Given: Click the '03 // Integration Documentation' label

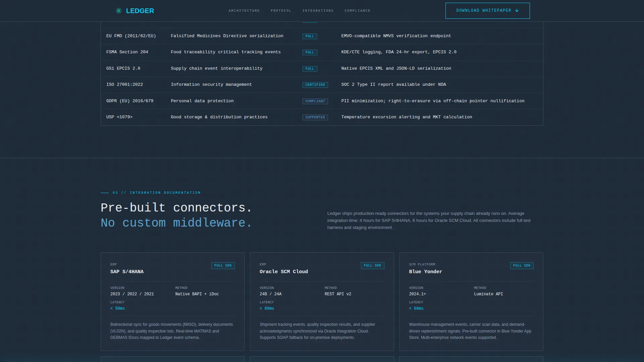Looking at the screenshot, I should [x=157, y=193].
